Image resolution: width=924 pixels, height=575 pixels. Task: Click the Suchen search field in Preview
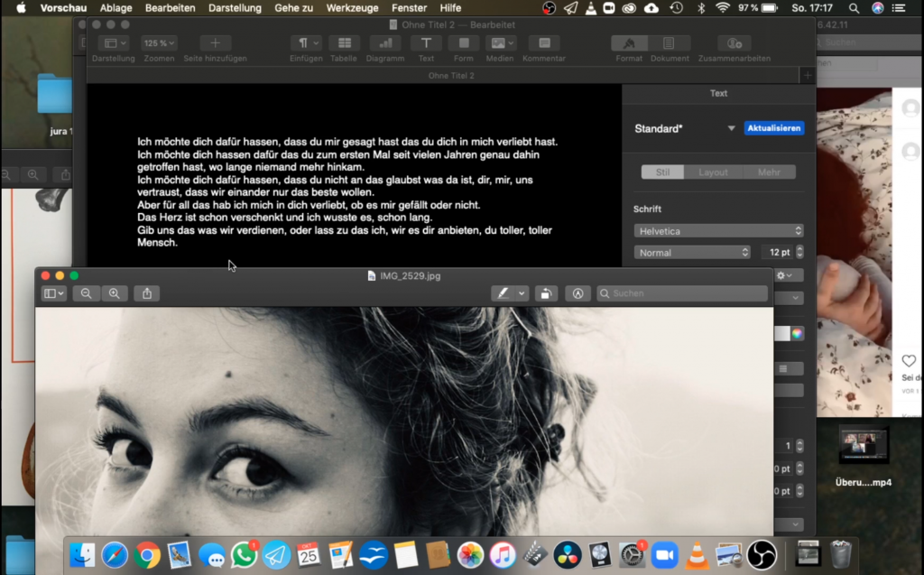(684, 293)
